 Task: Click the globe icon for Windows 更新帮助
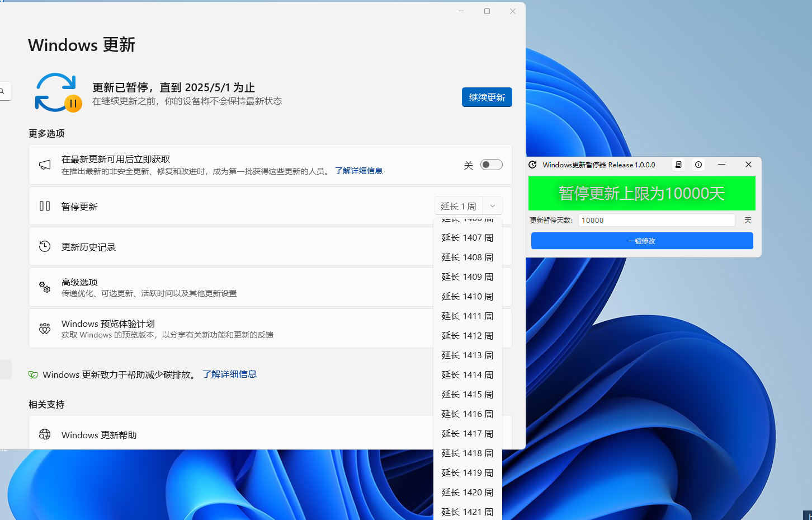[x=45, y=434]
